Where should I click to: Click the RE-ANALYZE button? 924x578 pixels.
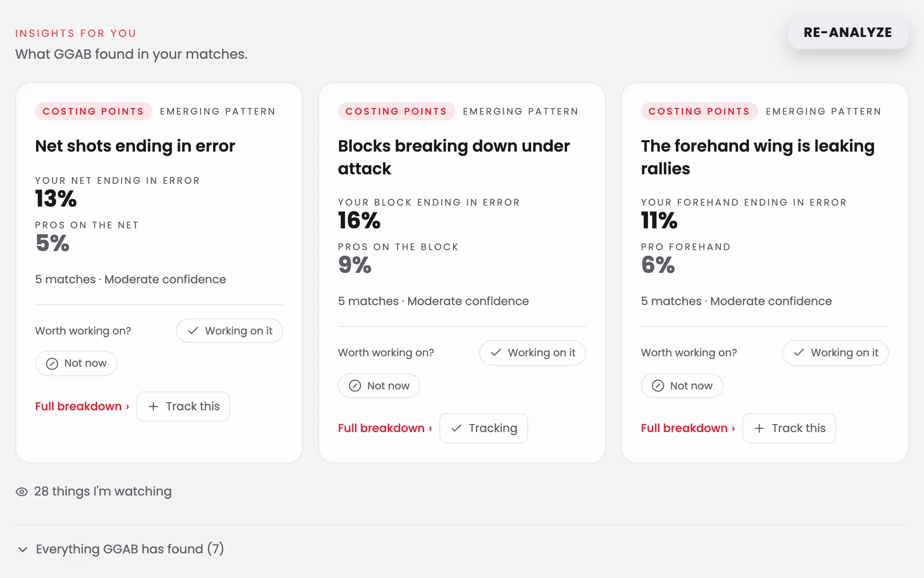coord(848,32)
